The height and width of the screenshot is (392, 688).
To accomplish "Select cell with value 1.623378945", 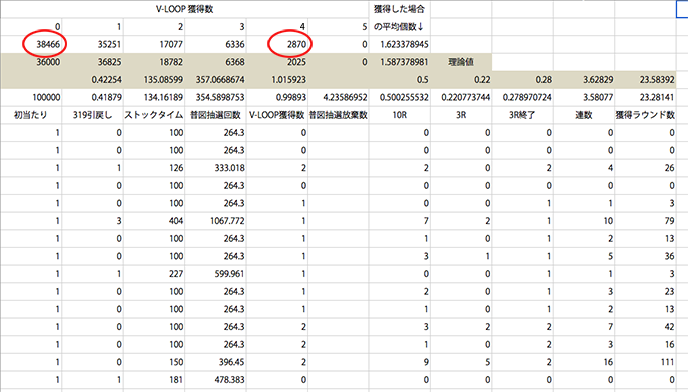I will coord(400,44).
